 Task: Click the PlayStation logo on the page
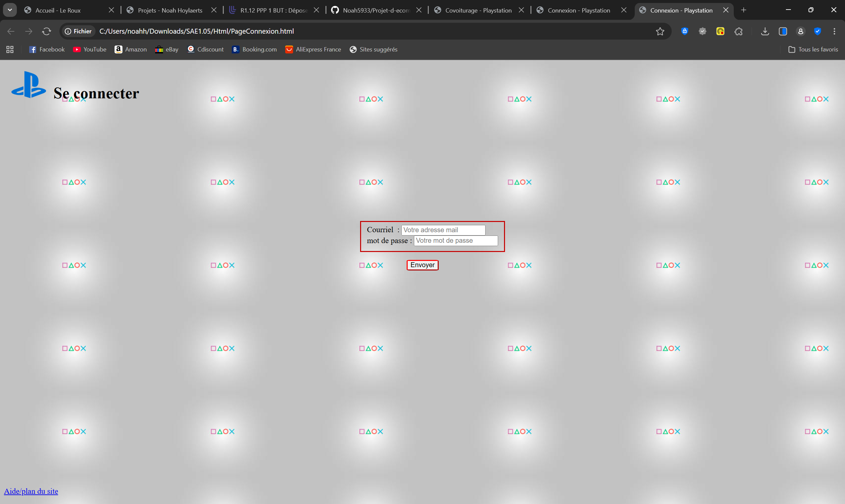pos(28,84)
